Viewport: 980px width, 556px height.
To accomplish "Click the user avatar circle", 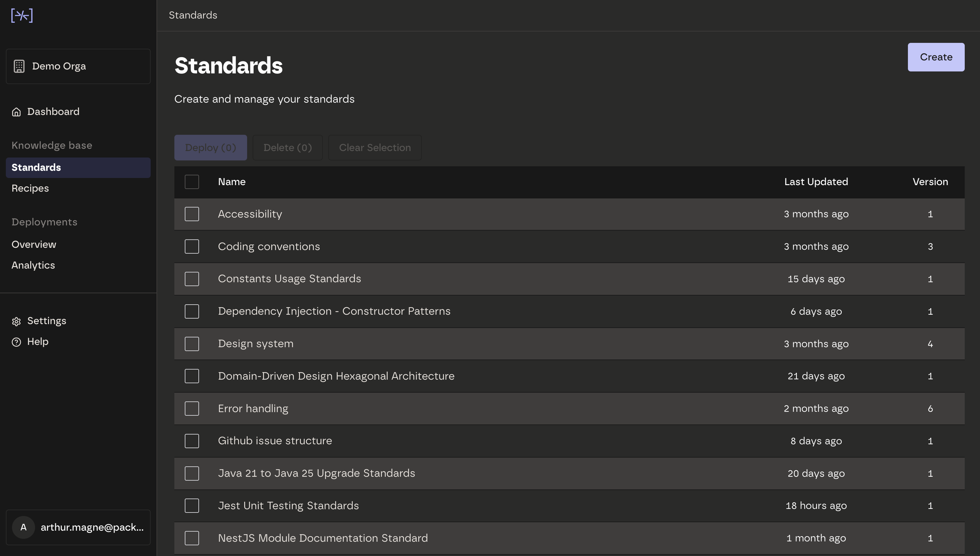I will [23, 527].
